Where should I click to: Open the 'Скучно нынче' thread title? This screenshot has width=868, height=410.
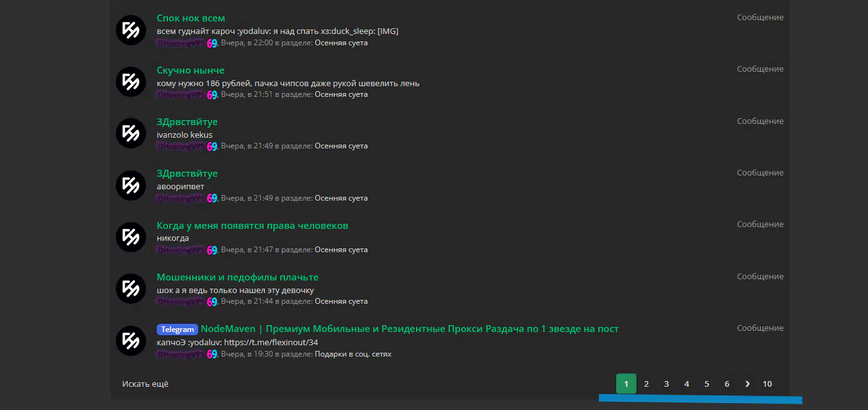coord(190,70)
